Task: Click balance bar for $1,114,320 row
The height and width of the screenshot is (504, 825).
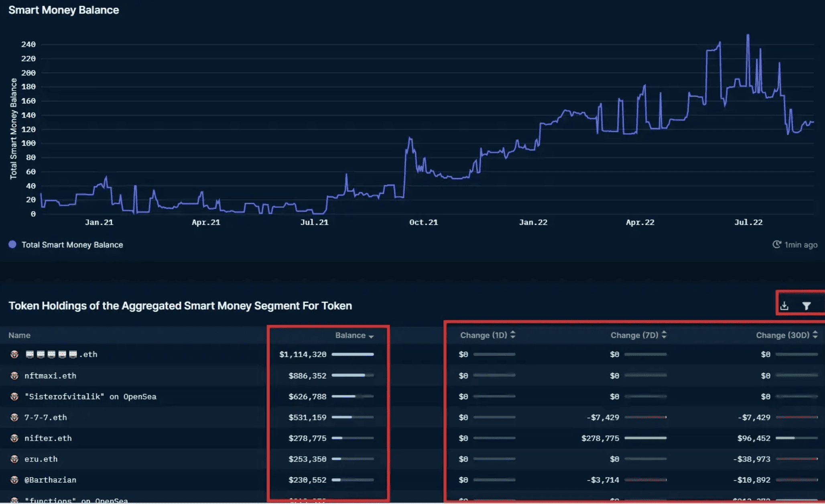Action: coord(352,354)
